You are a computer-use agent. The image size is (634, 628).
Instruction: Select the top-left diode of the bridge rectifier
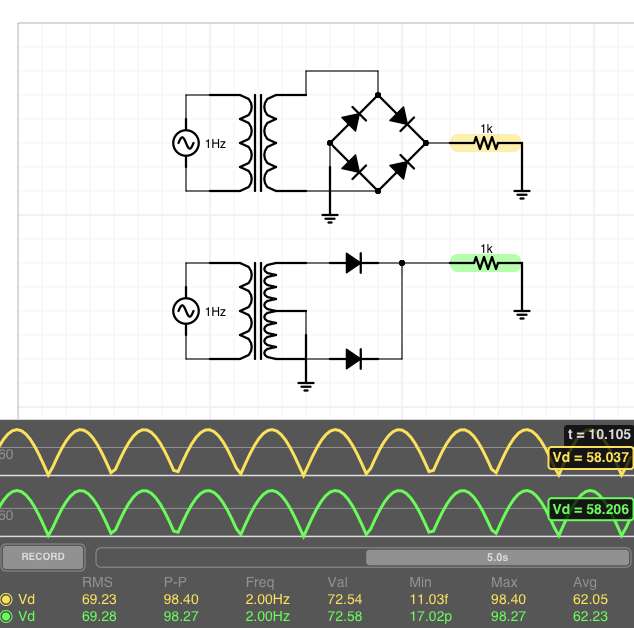(353, 120)
